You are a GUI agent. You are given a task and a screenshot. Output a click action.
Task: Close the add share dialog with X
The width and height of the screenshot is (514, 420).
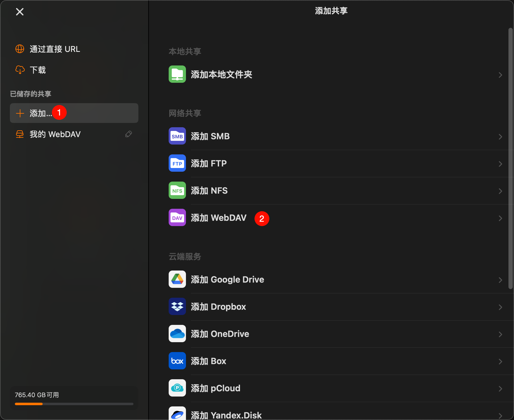(x=20, y=12)
